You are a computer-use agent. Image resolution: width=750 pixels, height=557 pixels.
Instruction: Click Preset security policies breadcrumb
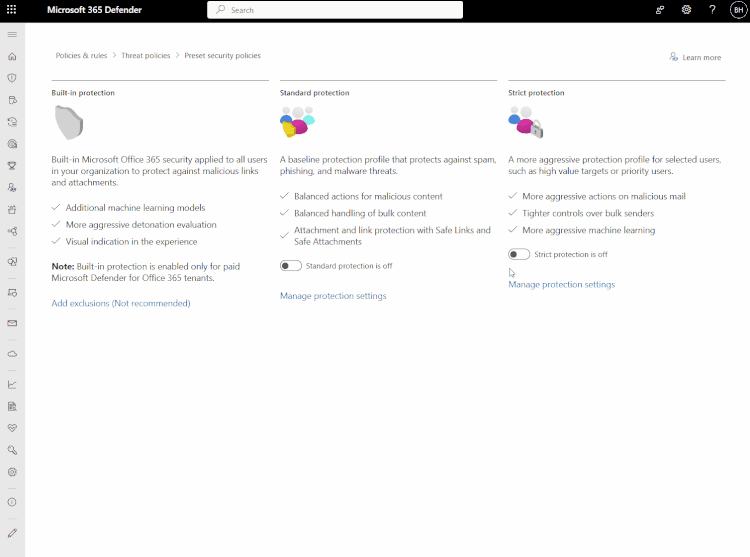pos(222,55)
